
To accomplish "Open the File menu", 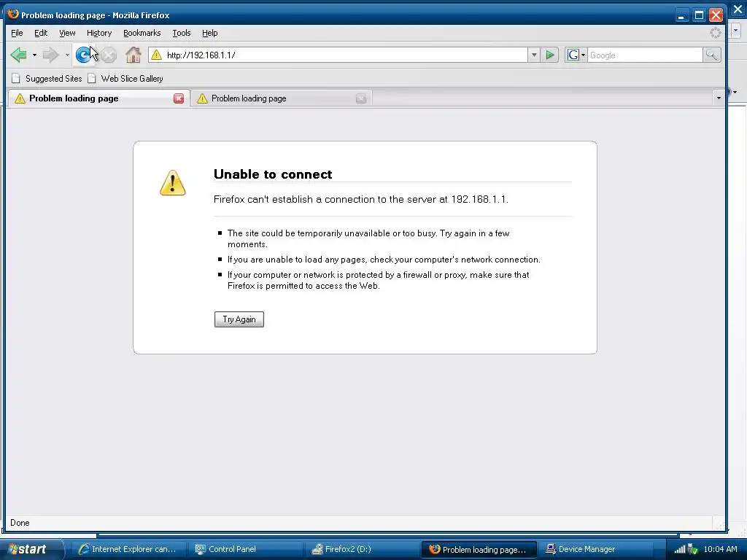I will pos(17,33).
